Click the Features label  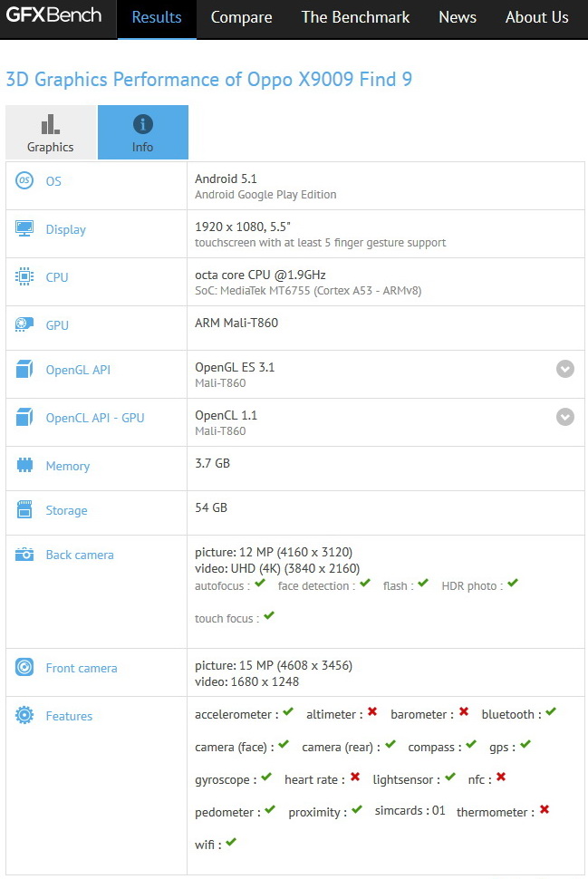coord(69,716)
